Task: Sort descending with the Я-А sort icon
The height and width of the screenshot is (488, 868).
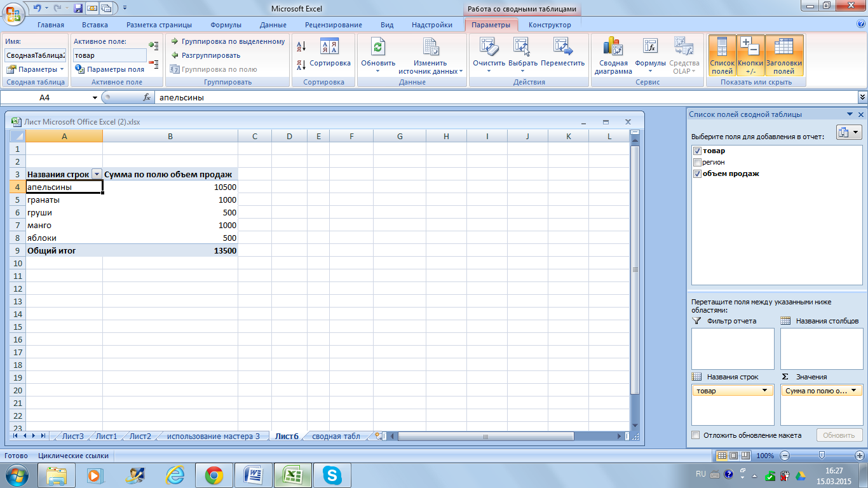Action: click(x=302, y=64)
